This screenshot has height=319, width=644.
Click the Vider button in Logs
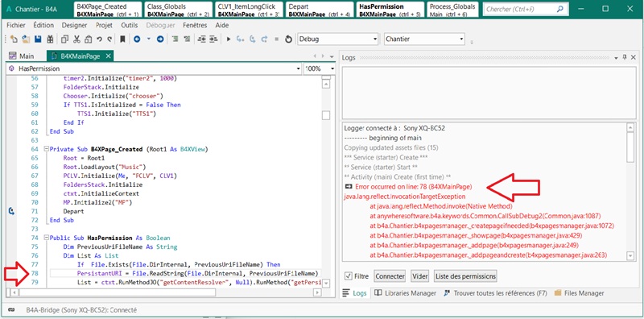click(419, 276)
